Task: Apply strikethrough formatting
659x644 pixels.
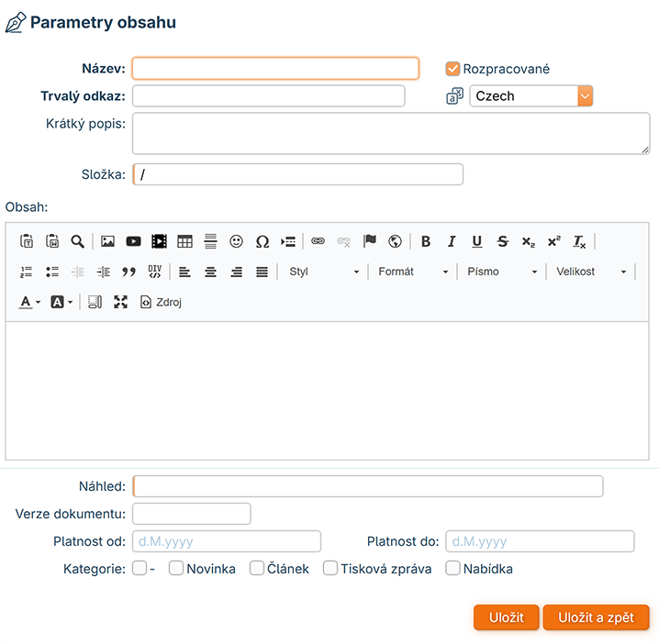Action: pyautogui.click(x=503, y=241)
